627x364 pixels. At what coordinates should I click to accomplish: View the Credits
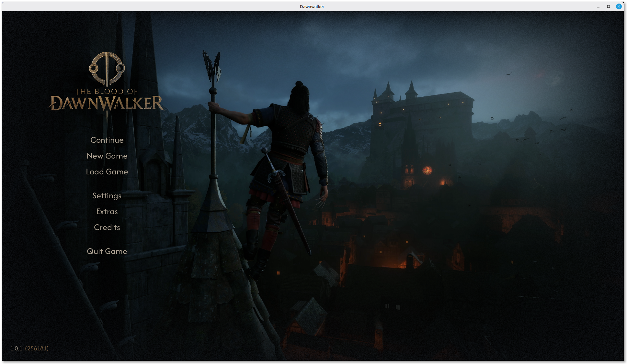click(107, 227)
